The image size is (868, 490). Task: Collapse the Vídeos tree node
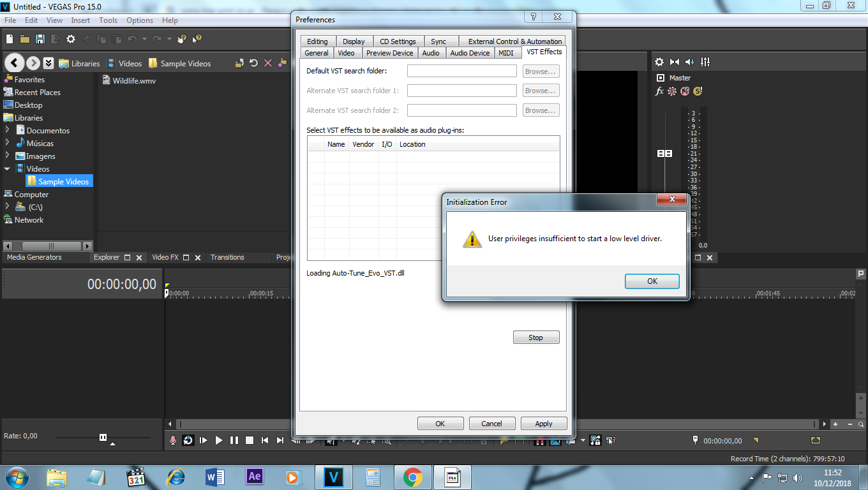click(x=8, y=168)
